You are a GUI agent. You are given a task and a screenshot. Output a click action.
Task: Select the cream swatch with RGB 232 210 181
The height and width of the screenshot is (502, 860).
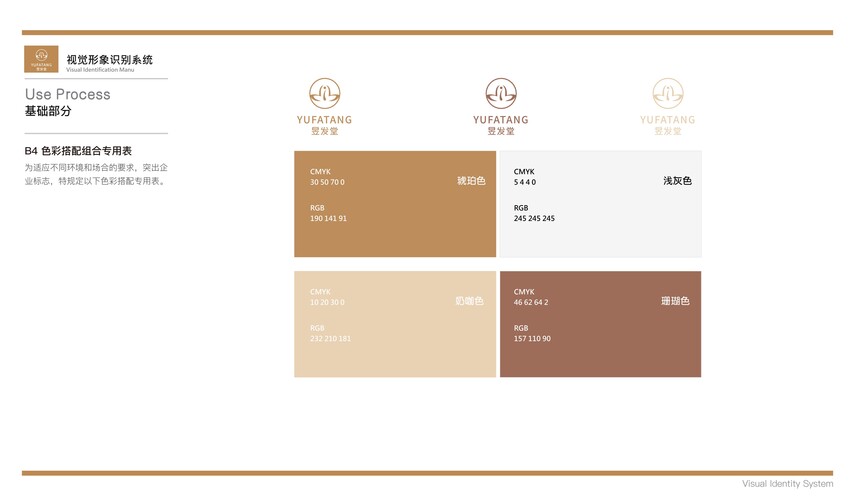(x=395, y=324)
